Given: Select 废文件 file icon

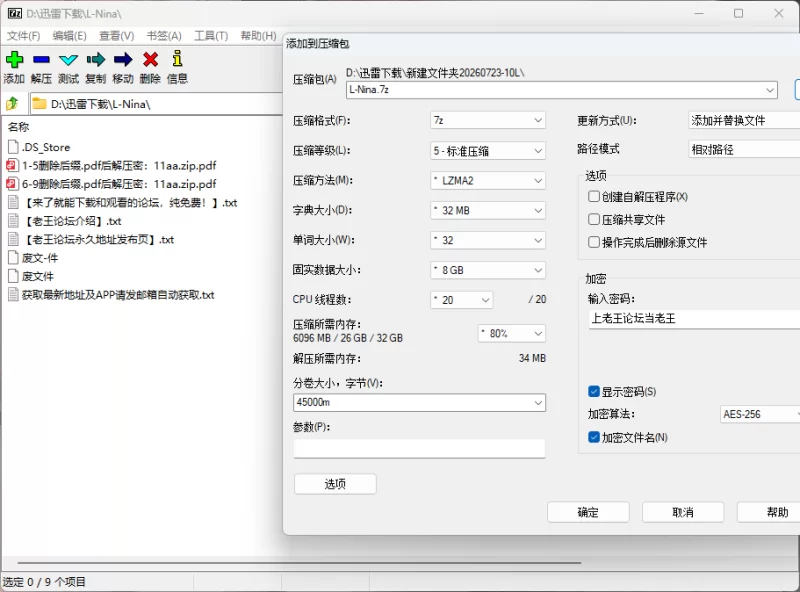Looking at the screenshot, I should [13, 276].
